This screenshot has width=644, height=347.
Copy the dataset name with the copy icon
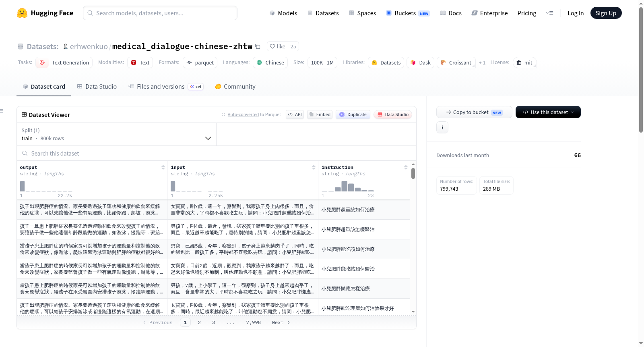(258, 46)
